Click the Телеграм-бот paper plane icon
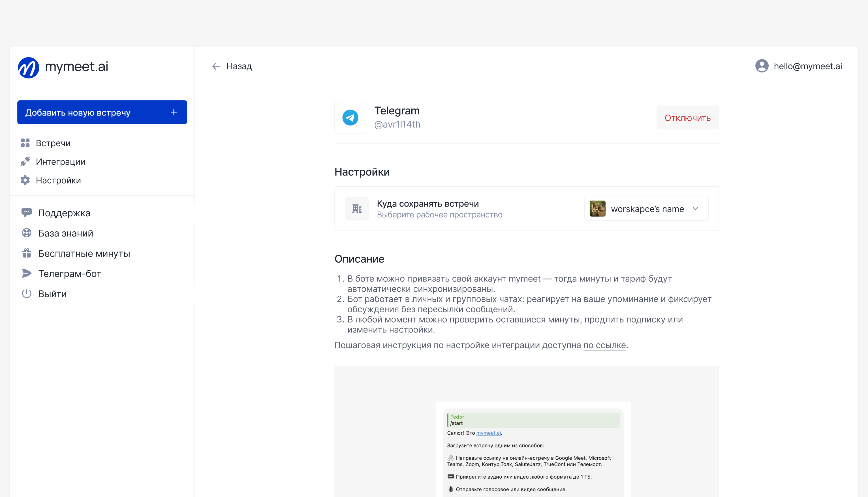 [27, 273]
